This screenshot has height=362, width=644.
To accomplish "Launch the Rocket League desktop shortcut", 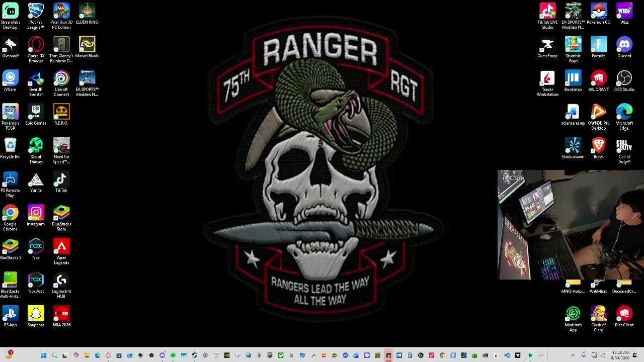I will click(x=36, y=16).
